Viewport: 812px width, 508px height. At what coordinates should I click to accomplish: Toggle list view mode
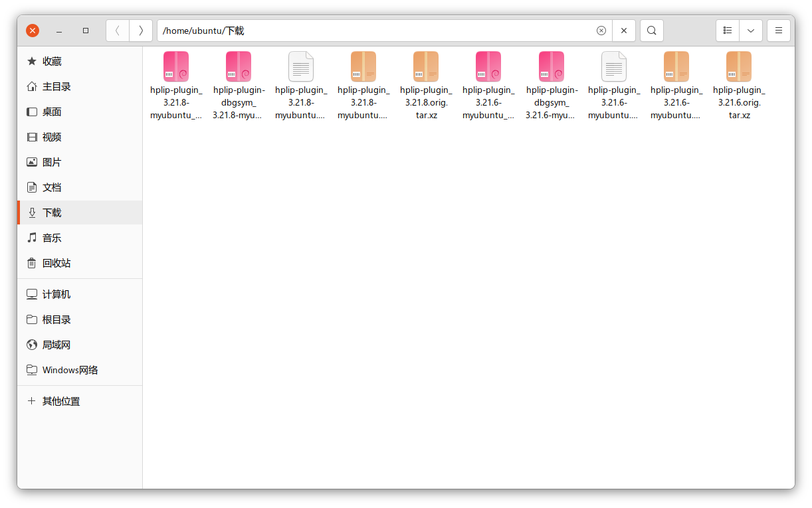728,31
